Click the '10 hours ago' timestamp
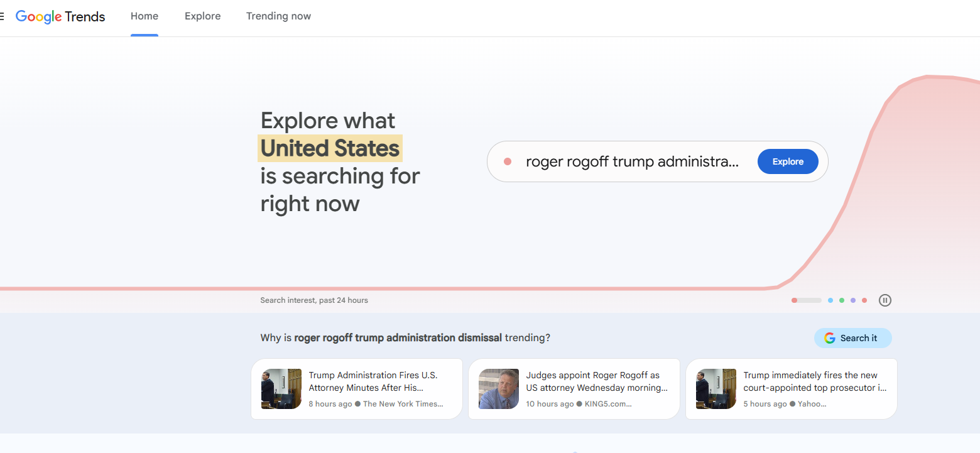 (550, 404)
